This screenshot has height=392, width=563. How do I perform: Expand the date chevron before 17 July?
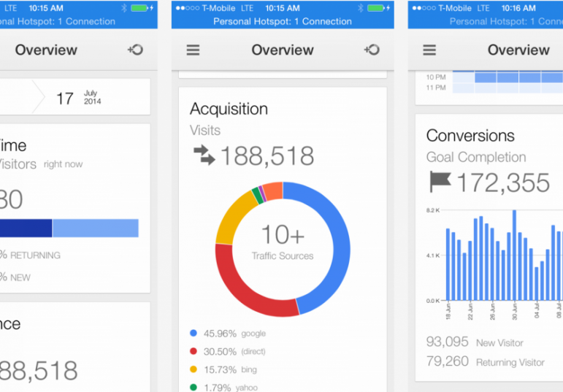point(35,97)
